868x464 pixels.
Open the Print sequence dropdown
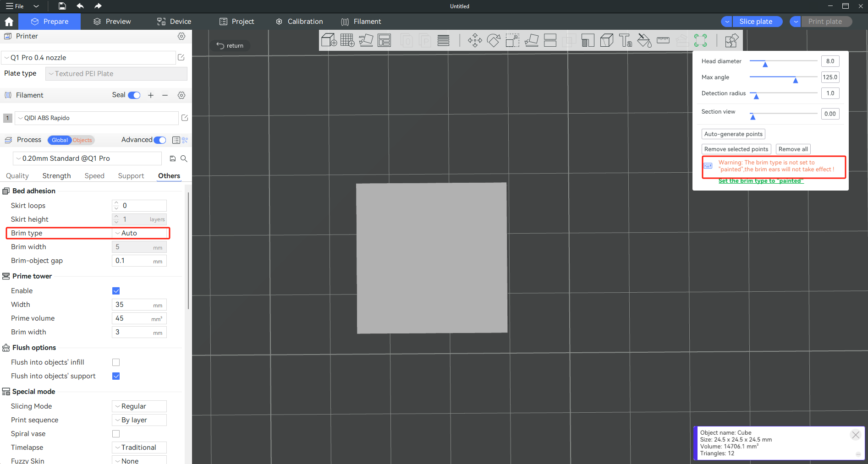point(139,420)
